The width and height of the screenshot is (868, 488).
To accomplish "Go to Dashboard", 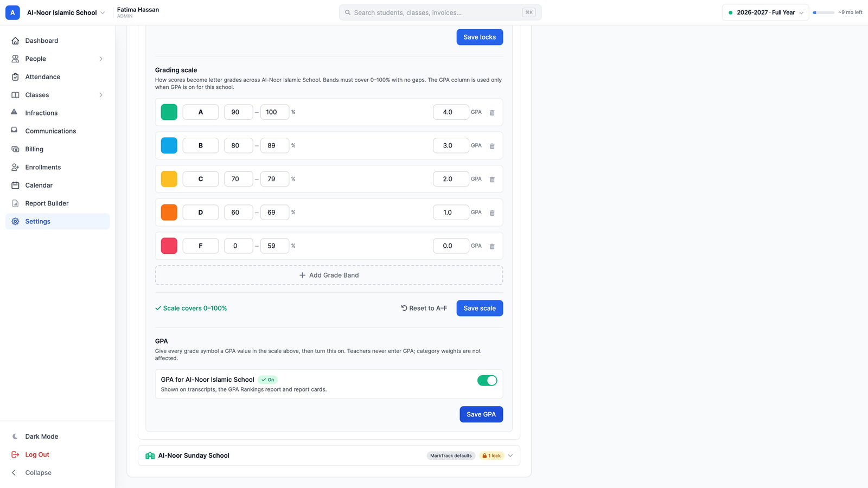I will (x=58, y=41).
